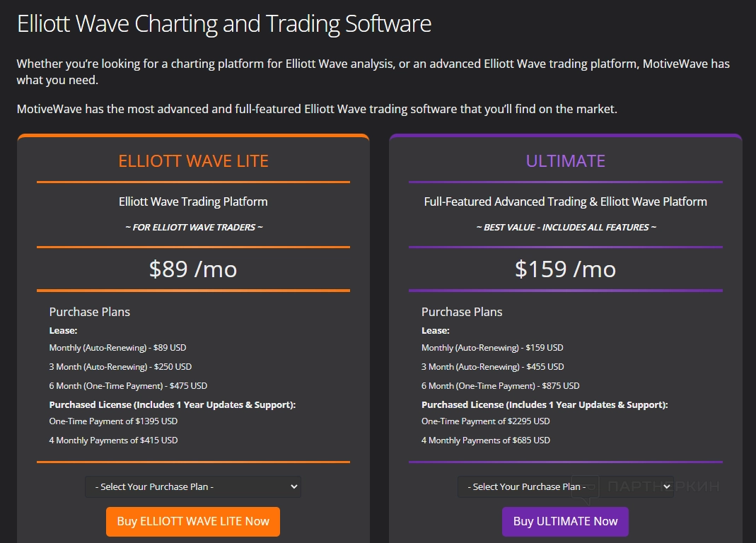Click the 4 Monthly Payments of $415 line
Image resolution: width=756 pixels, height=543 pixels.
click(x=113, y=440)
